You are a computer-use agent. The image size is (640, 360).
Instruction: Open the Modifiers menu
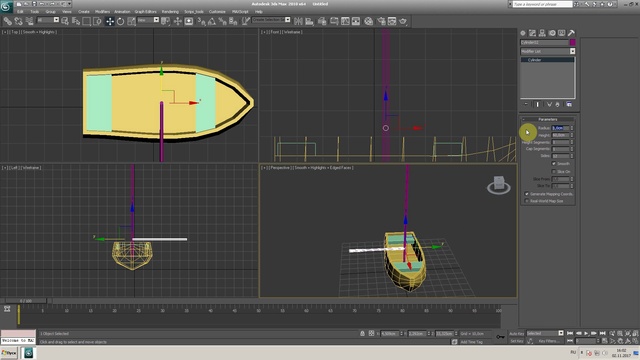102,11
